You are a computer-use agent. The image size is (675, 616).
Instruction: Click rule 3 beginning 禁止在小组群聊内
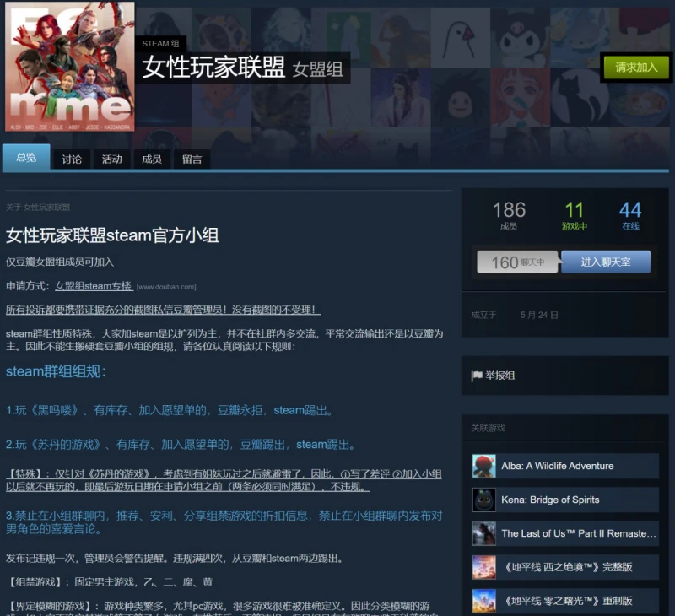pos(224,522)
